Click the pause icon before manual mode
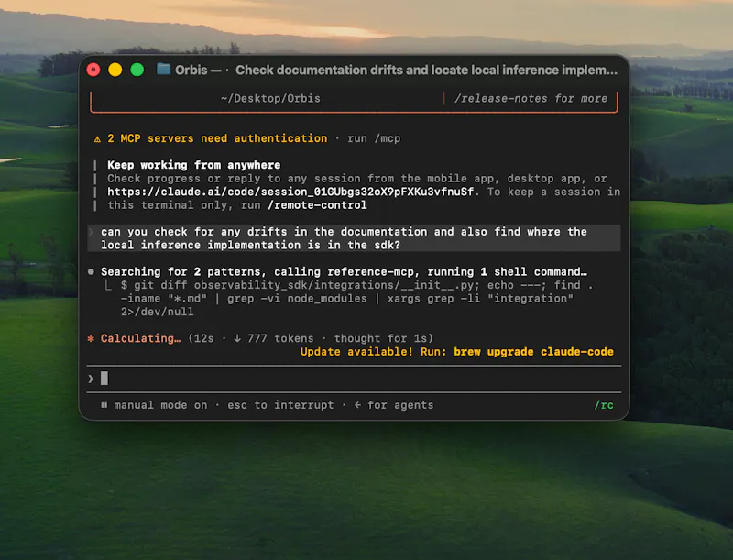The width and height of the screenshot is (733, 560). click(x=104, y=405)
